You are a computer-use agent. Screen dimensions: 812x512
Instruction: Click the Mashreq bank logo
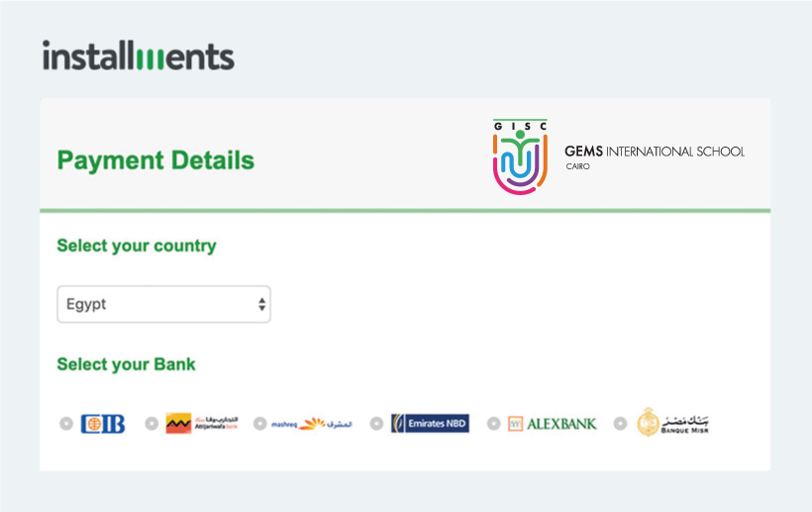312,424
